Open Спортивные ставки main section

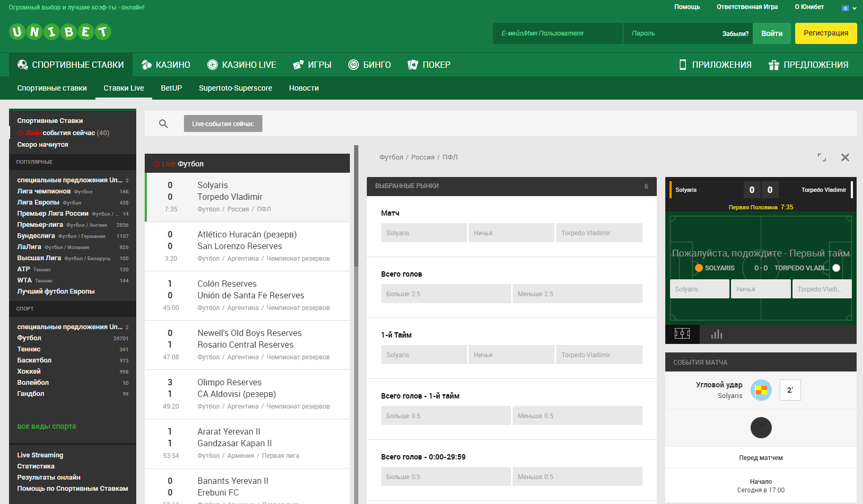[71, 65]
